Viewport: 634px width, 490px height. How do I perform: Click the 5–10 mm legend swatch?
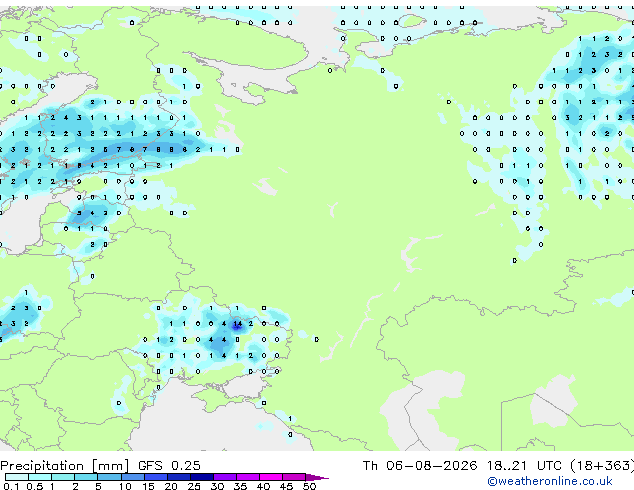109,477
